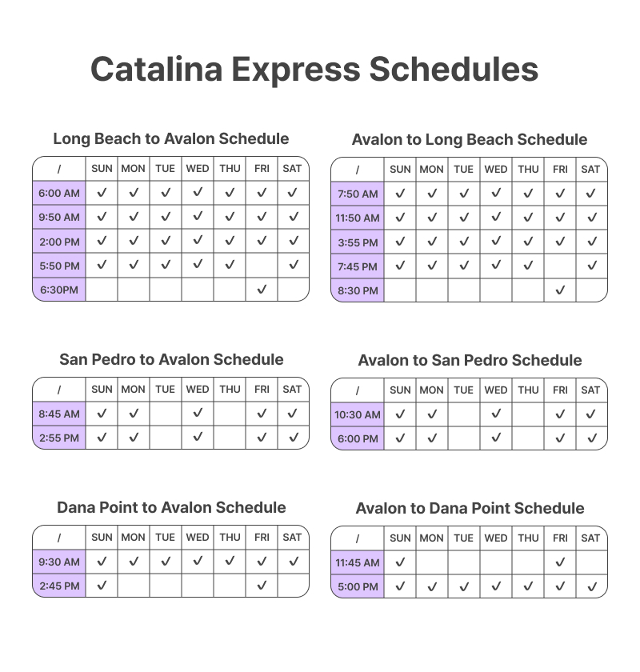
Task: Click Thursday checkmark in the 2:00 PM row
Action: pyautogui.click(x=230, y=241)
